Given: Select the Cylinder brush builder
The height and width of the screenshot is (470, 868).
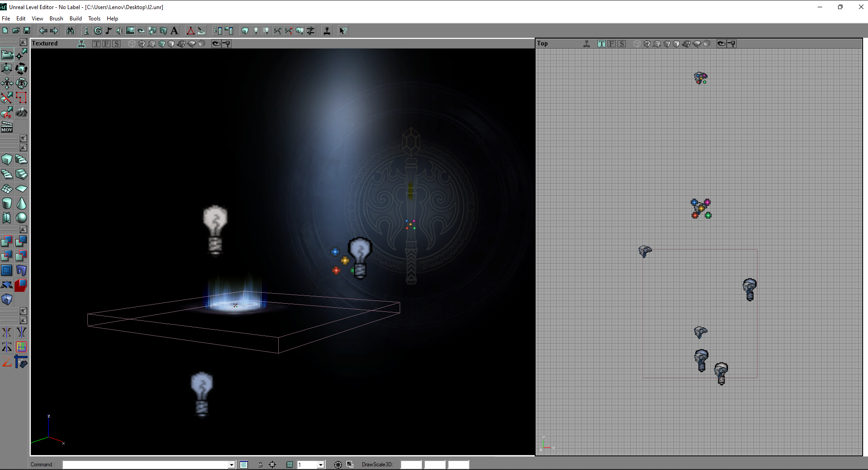Looking at the screenshot, I should click(7, 203).
